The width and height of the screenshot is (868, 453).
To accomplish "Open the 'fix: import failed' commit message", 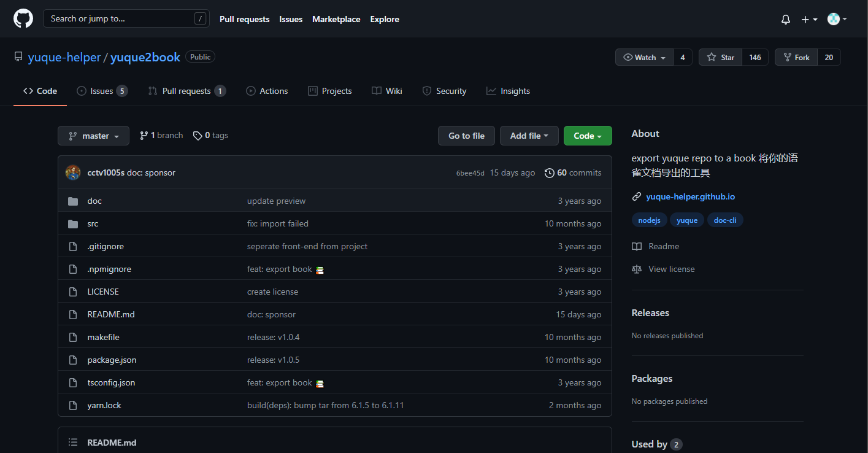I will [x=278, y=223].
